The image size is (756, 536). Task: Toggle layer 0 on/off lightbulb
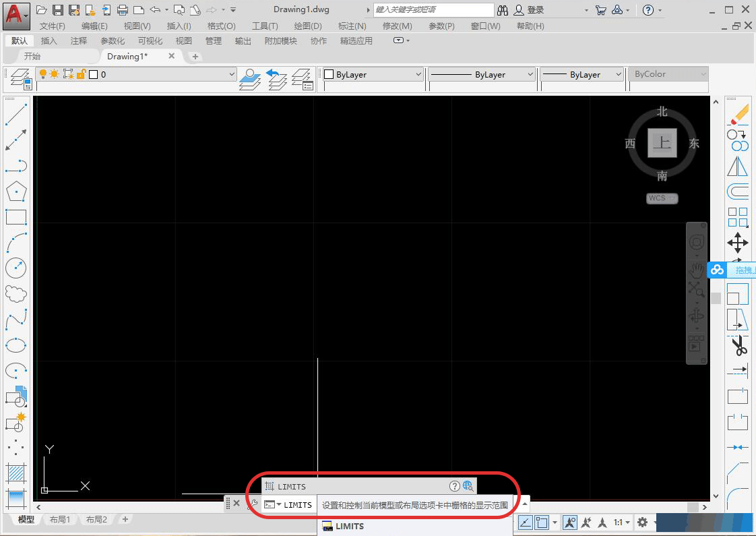tap(43, 73)
